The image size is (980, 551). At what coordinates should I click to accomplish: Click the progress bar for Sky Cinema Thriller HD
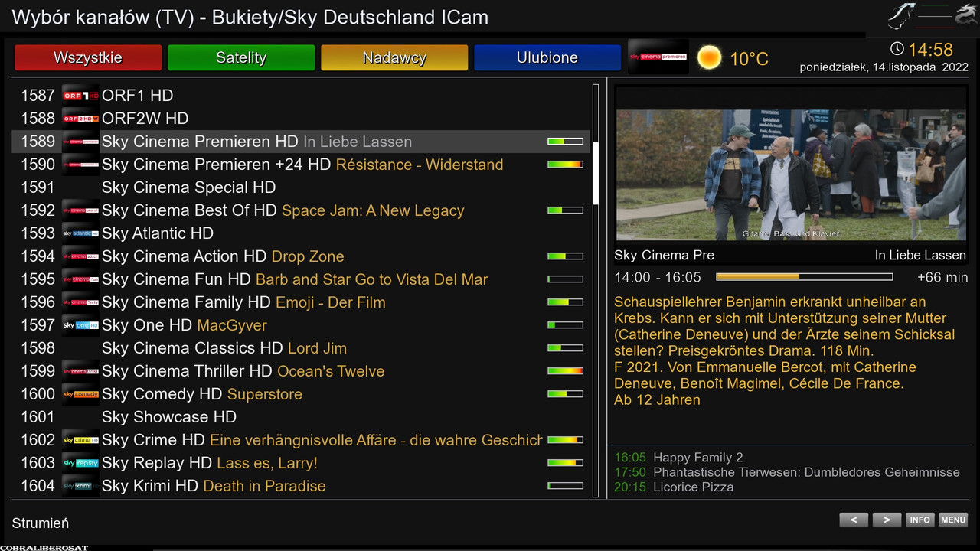point(565,371)
